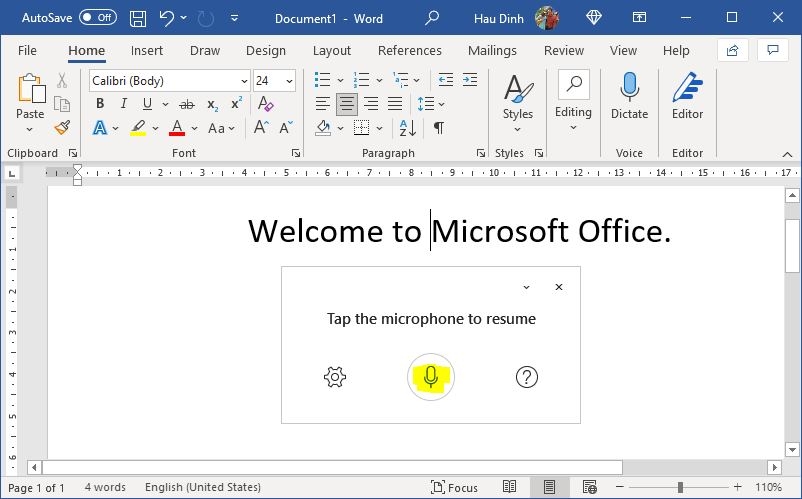Open numbering list dropdown arrow

379,80
